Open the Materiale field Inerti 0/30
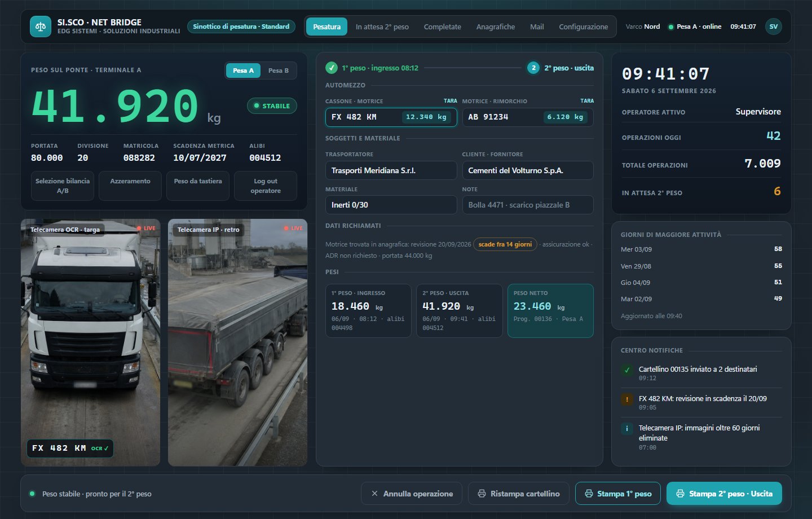 click(x=391, y=205)
